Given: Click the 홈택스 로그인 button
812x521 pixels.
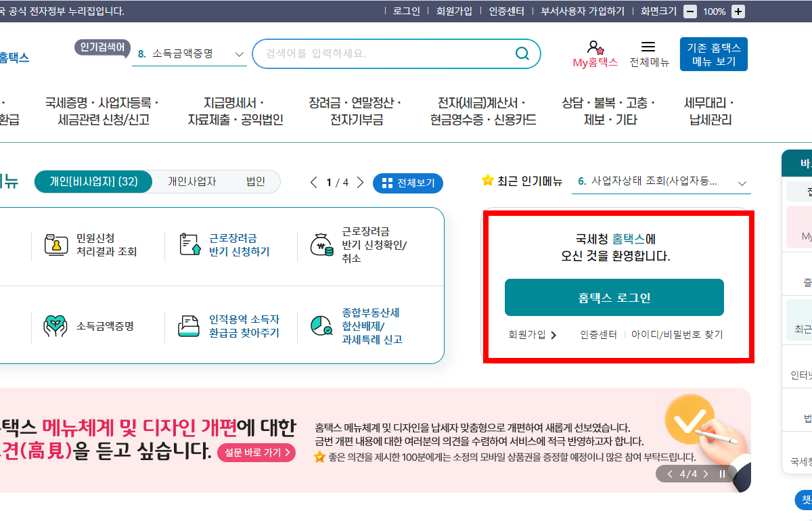Looking at the screenshot, I should (614, 296).
